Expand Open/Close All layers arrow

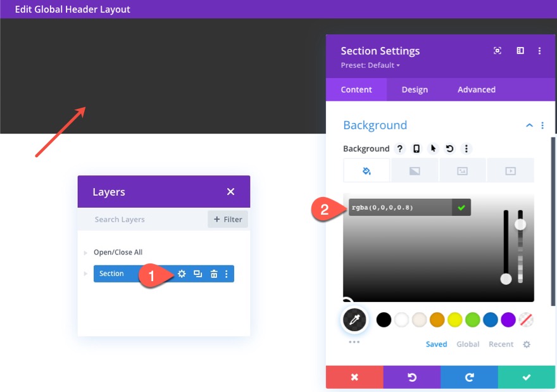(85, 253)
